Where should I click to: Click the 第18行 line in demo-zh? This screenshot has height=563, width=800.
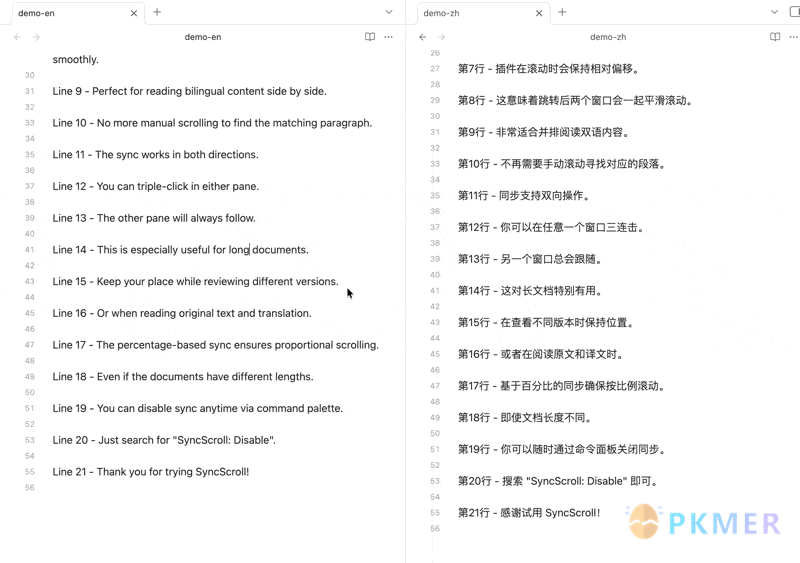525,418
